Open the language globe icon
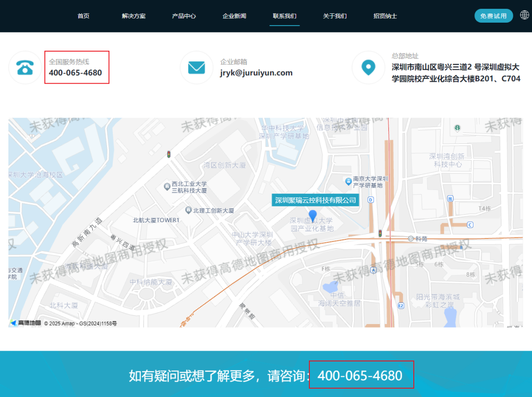 click(525, 15)
